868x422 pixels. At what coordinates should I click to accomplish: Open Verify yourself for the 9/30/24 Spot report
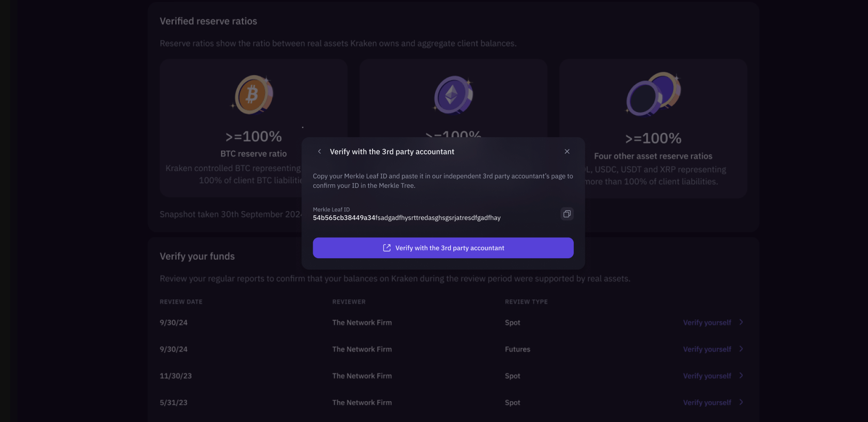tap(707, 322)
